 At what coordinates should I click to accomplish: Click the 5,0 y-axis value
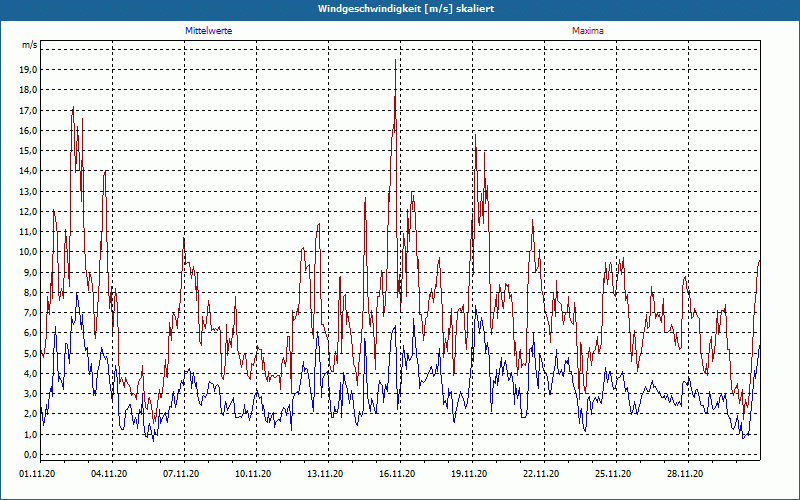pyautogui.click(x=30, y=353)
